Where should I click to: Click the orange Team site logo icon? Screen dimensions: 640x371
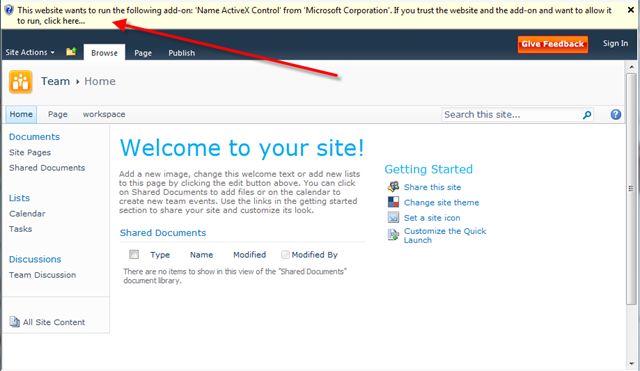coord(20,82)
